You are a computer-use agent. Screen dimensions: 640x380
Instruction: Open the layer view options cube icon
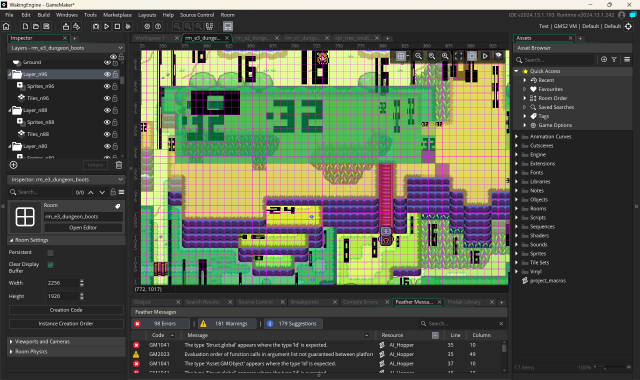pos(498,56)
